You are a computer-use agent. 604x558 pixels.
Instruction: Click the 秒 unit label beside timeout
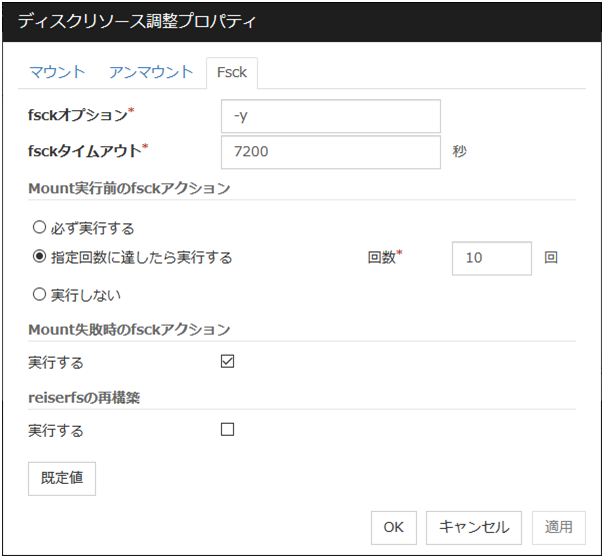[x=459, y=153]
